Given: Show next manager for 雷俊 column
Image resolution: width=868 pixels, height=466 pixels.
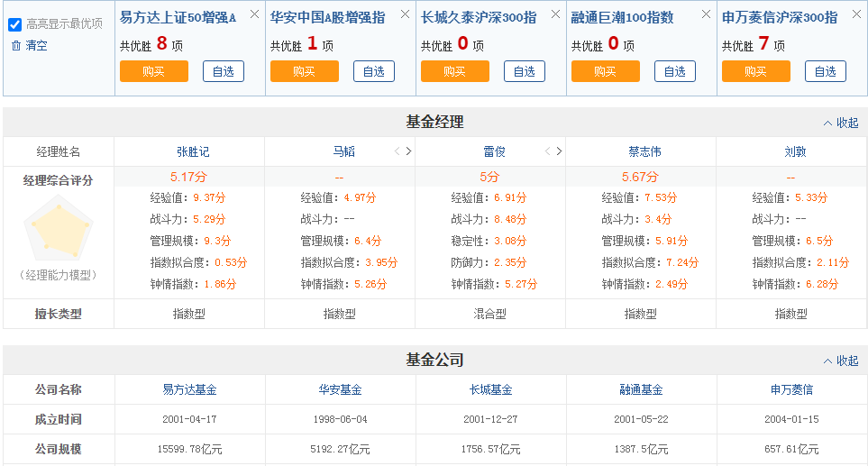Looking at the screenshot, I should click(559, 151).
